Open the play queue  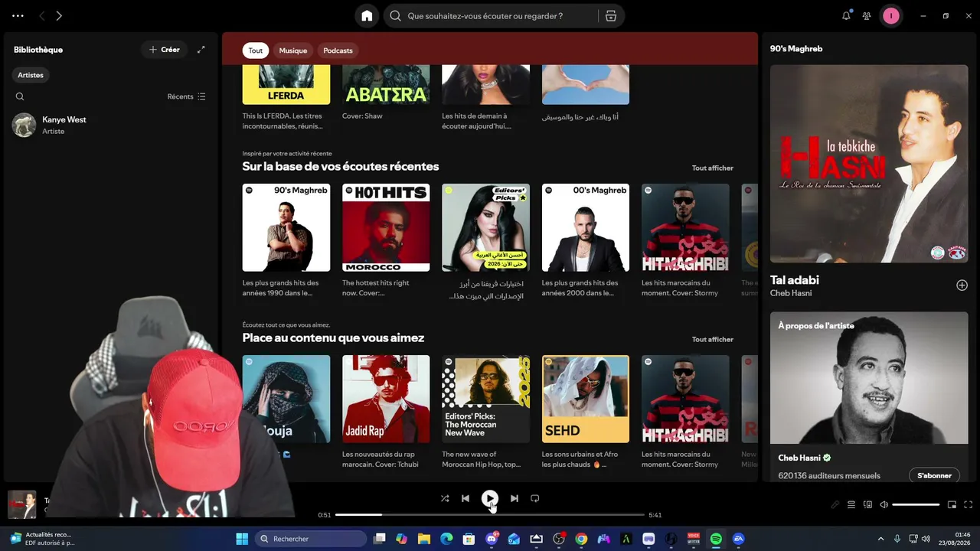coord(851,505)
